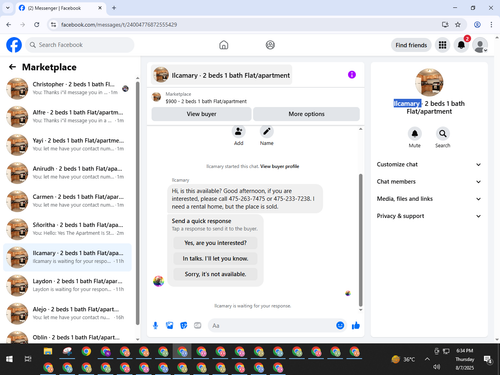The image size is (500, 375).
Task: Click the Add people icon
Action: tap(239, 132)
